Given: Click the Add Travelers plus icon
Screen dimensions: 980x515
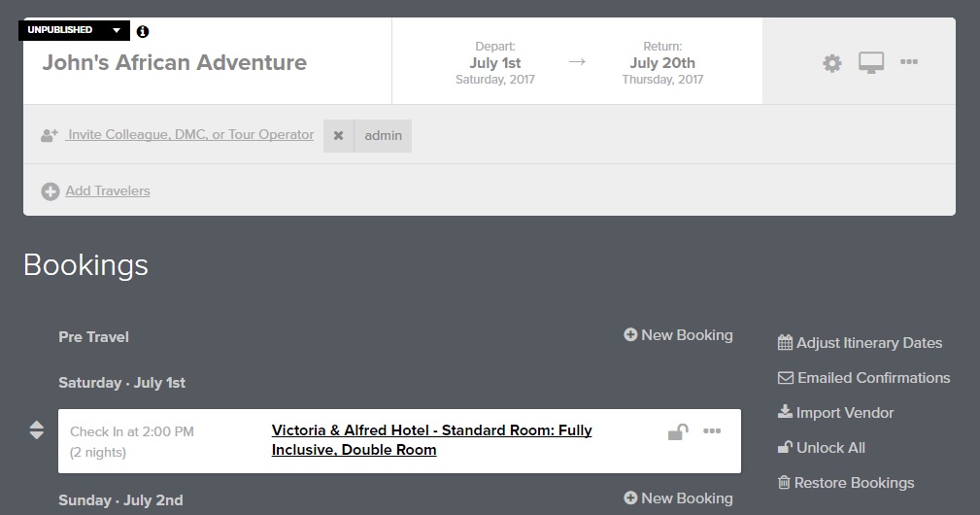Looking at the screenshot, I should click(51, 191).
